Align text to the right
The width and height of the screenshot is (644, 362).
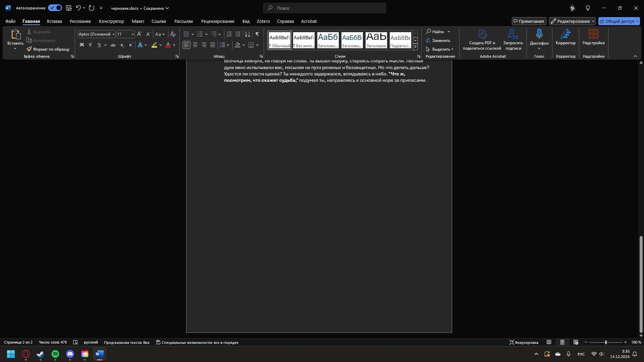(x=204, y=45)
